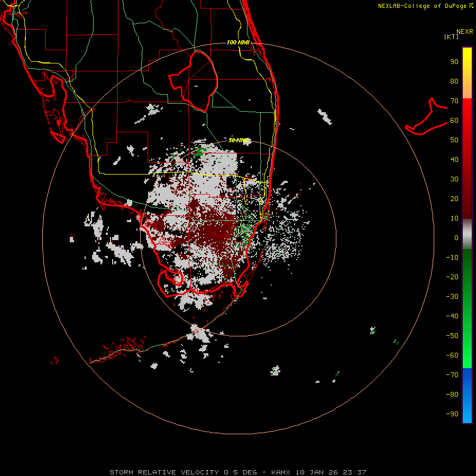
Task: Click the 90 value on the color scale
Action: click(x=454, y=62)
